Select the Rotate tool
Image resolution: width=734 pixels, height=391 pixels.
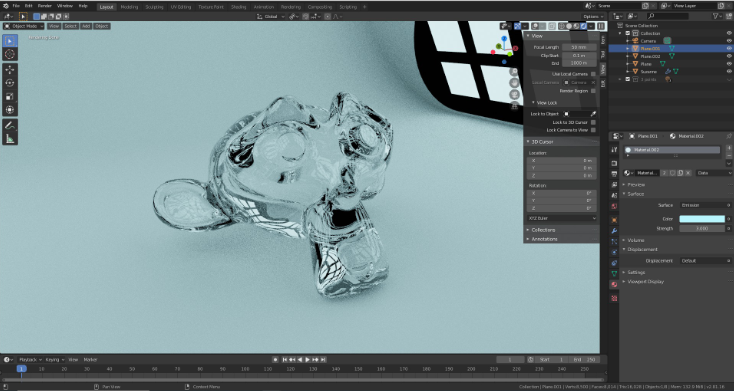point(10,83)
